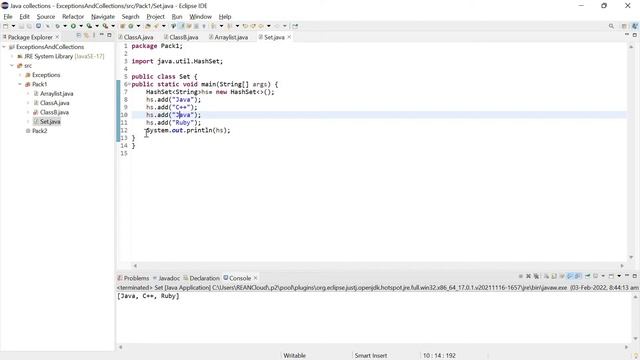Open the Package Explorer view menu
The height and width of the screenshot is (360, 640).
pos(94,36)
